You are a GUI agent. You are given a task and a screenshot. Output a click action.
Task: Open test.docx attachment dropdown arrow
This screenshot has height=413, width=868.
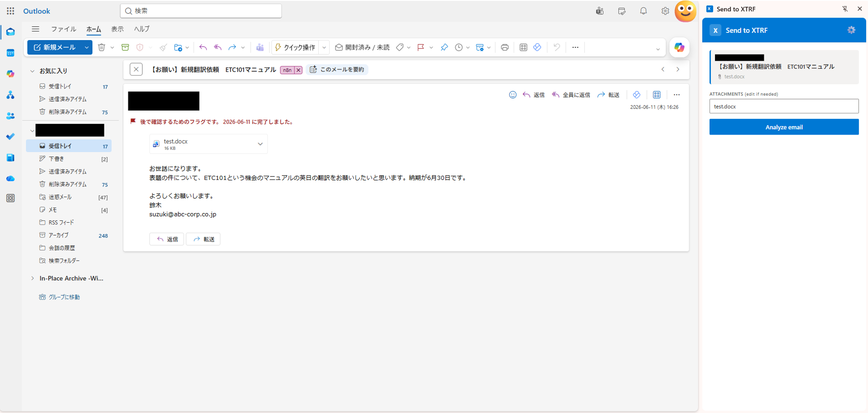point(260,144)
